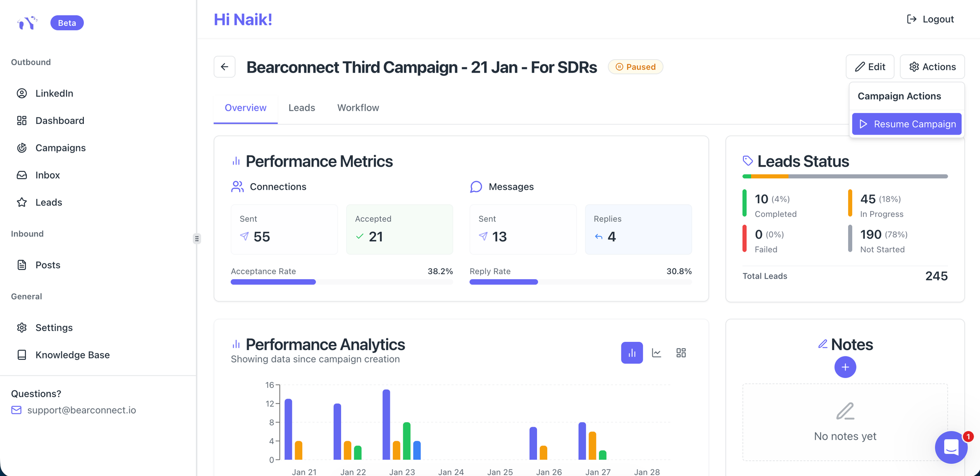Select the Workflow tab
The width and height of the screenshot is (980, 476).
[x=358, y=108]
